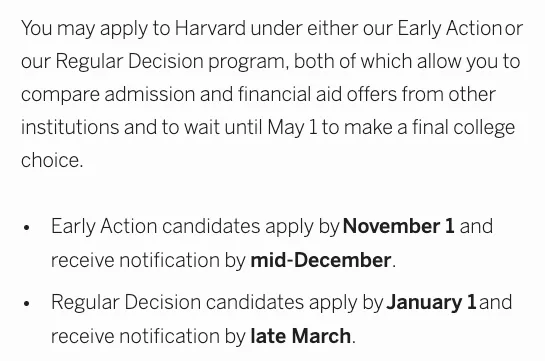Click the word "program" after Regular Decision
The width and height of the screenshot is (545, 361).
pos(246,63)
